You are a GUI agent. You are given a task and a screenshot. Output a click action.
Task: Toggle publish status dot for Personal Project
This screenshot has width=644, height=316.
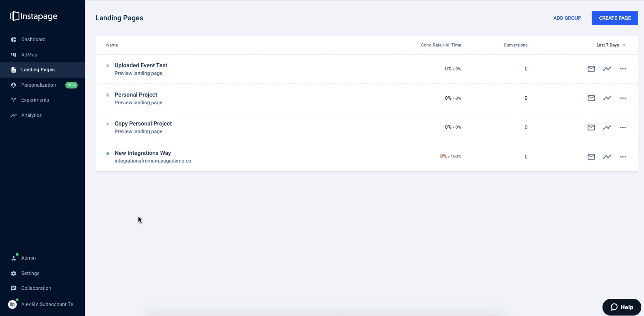coord(107,95)
